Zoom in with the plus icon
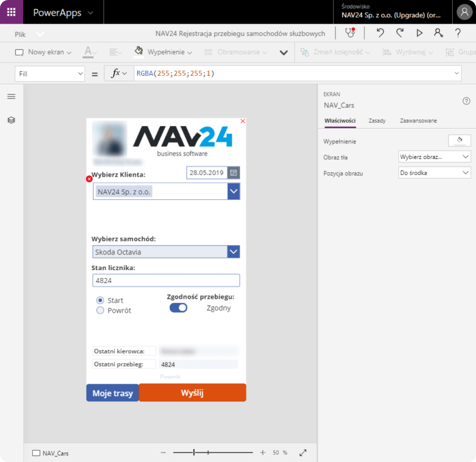476x462 pixels. (263, 452)
